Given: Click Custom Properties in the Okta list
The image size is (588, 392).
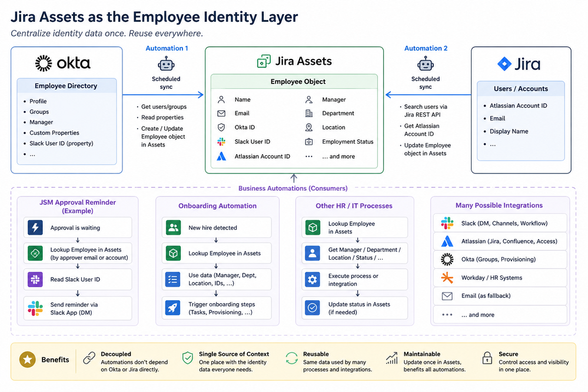Looking at the screenshot, I should [x=54, y=133].
